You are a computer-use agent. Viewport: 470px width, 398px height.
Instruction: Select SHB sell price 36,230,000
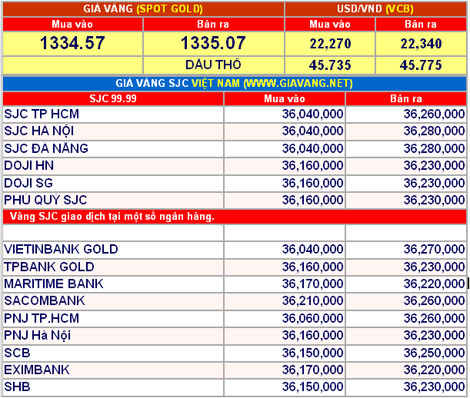434,387
